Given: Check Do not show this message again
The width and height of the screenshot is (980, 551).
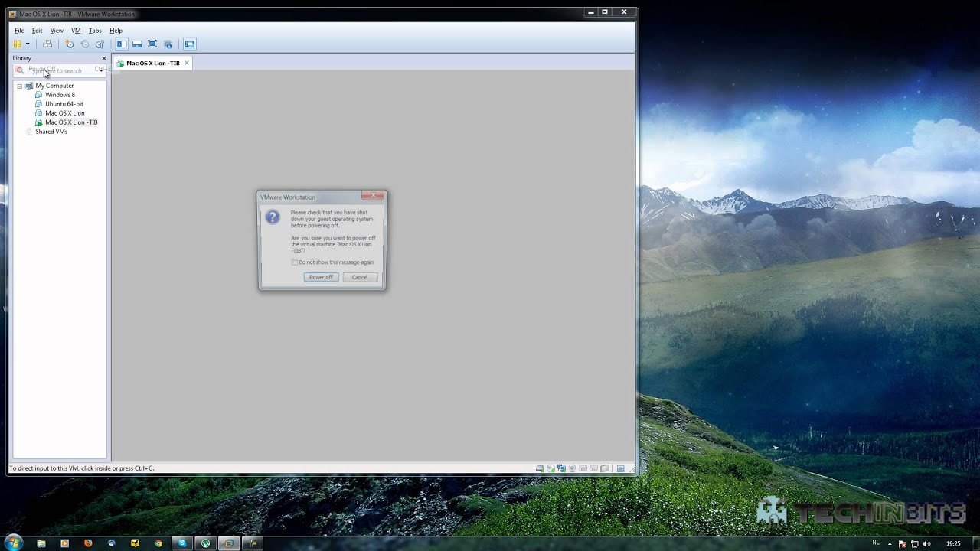Looking at the screenshot, I should (295, 262).
